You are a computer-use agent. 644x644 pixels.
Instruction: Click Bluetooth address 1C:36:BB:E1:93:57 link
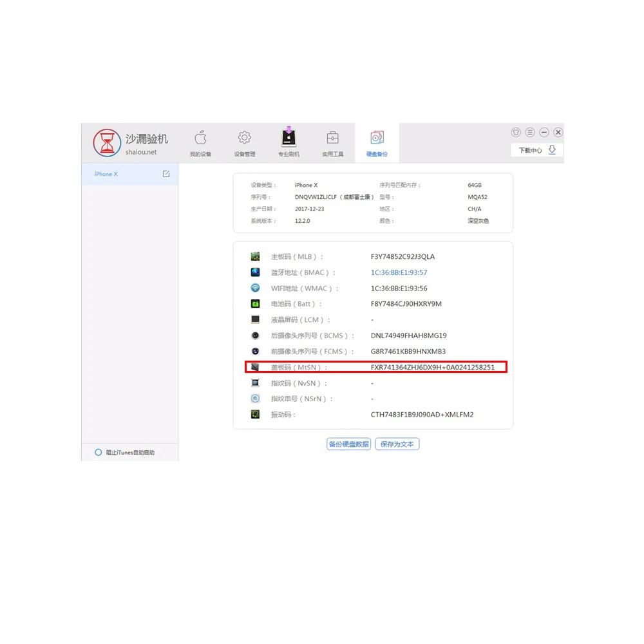click(399, 272)
